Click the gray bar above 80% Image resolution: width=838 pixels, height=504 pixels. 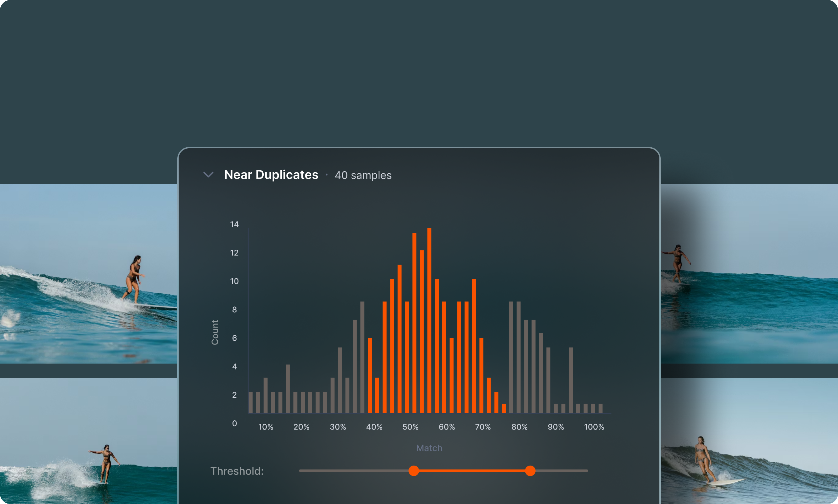(x=518, y=357)
